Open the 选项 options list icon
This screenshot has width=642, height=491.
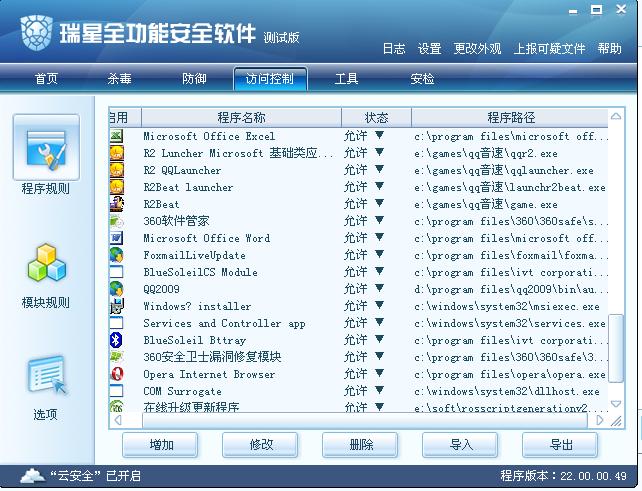(x=46, y=375)
